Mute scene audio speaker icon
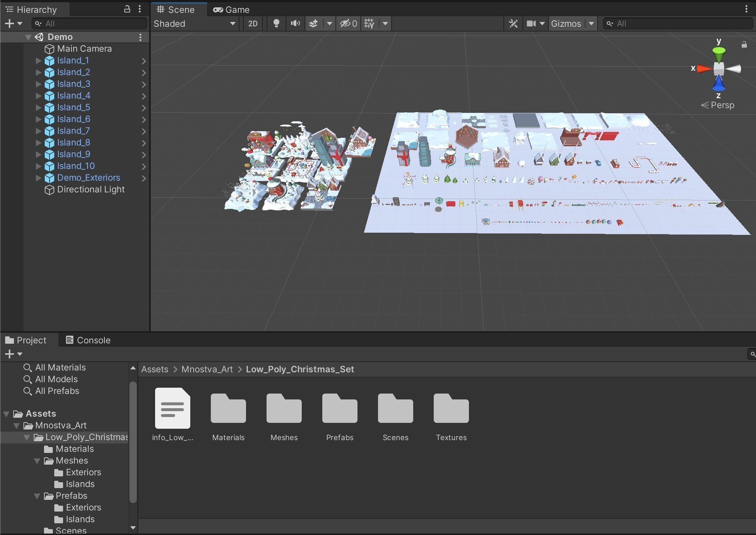756x535 pixels. 295,23
